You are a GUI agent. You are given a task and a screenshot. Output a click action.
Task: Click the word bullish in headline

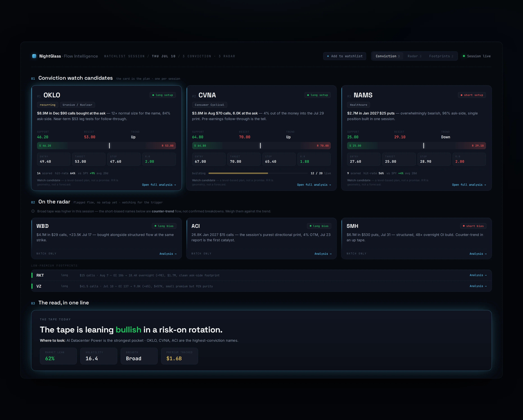click(x=128, y=330)
